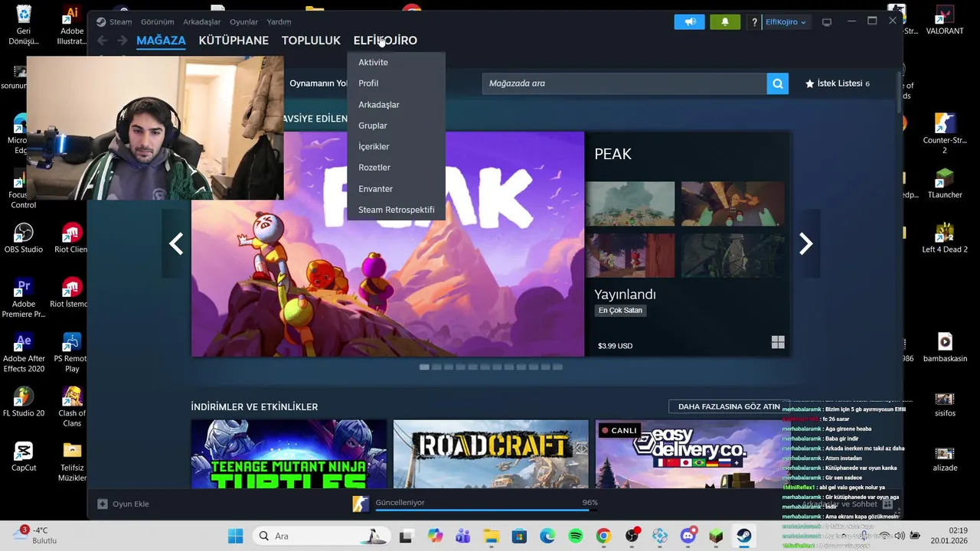This screenshot has height=551, width=980.
Task: Click the En Çok Satan tag
Action: pos(620,310)
